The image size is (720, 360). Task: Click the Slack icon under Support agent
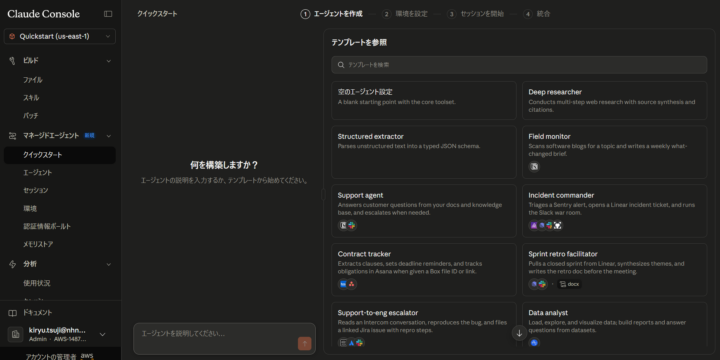tap(352, 225)
